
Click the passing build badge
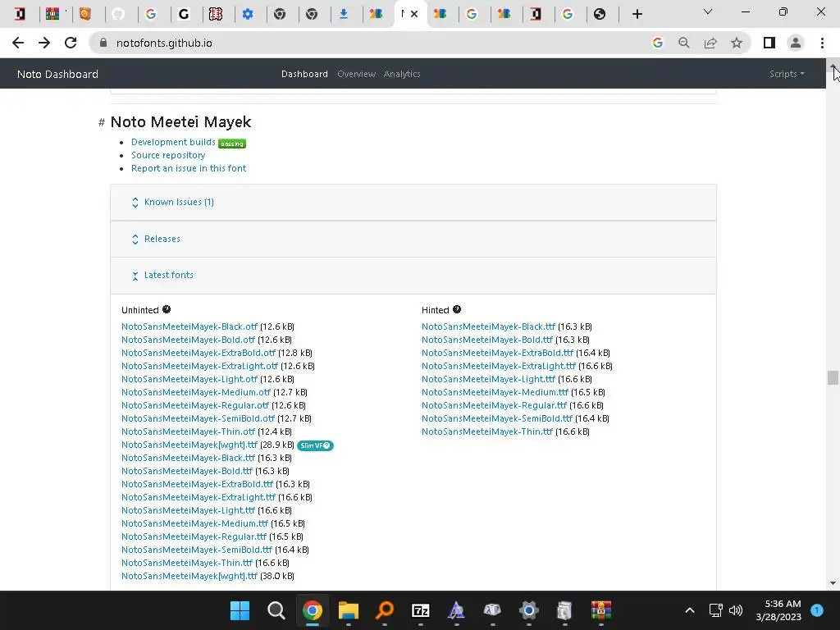tap(232, 144)
